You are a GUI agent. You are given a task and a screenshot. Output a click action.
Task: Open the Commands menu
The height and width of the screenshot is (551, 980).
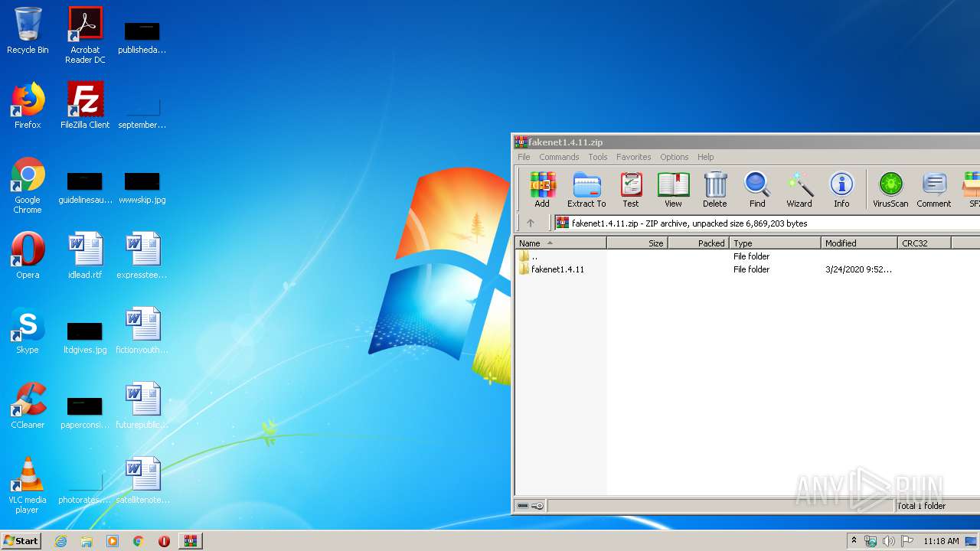click(x=559, y=157)
